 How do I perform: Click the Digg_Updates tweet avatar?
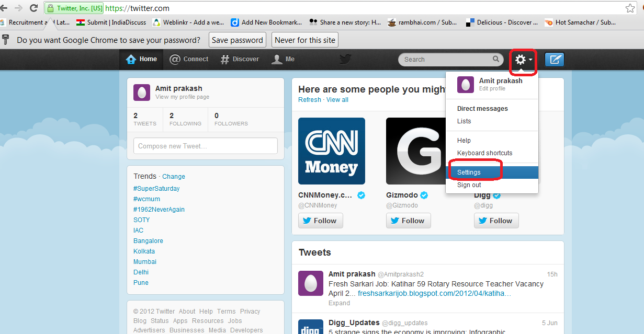point(311,327)
